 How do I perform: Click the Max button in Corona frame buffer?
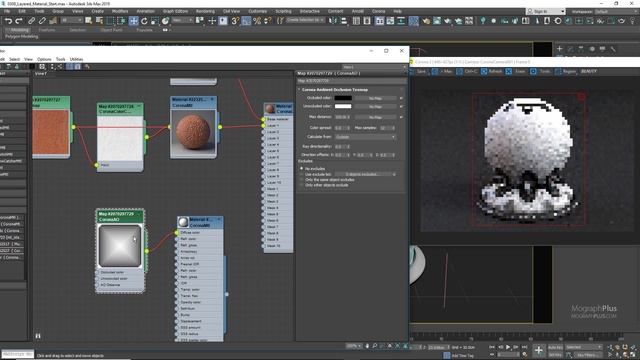point(442,71)
